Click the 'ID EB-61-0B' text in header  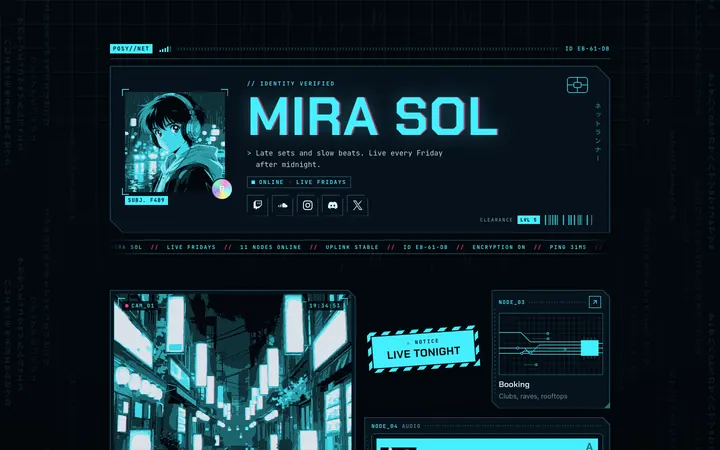[x=587, y=49]
